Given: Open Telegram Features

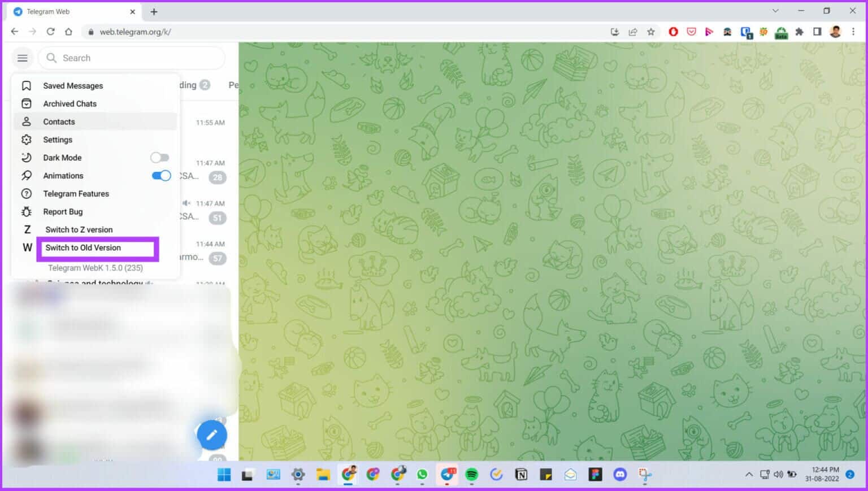Looking at the screenshot, I should point(95,194).
